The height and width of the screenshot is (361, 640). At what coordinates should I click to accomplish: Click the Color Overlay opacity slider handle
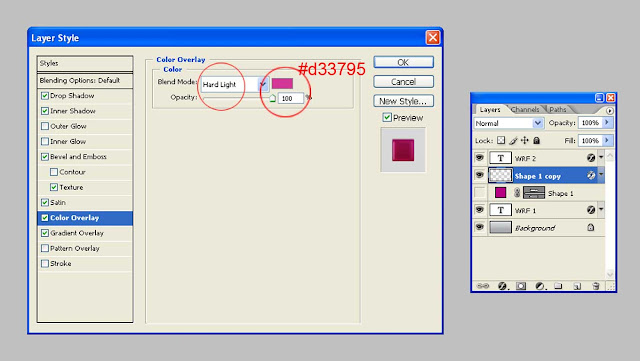(x=273, y=98)
